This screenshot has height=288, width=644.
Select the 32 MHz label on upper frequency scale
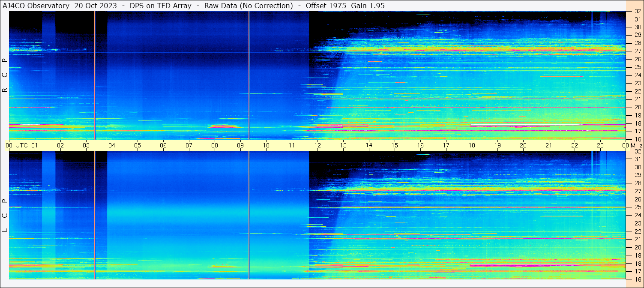[637, 12]
